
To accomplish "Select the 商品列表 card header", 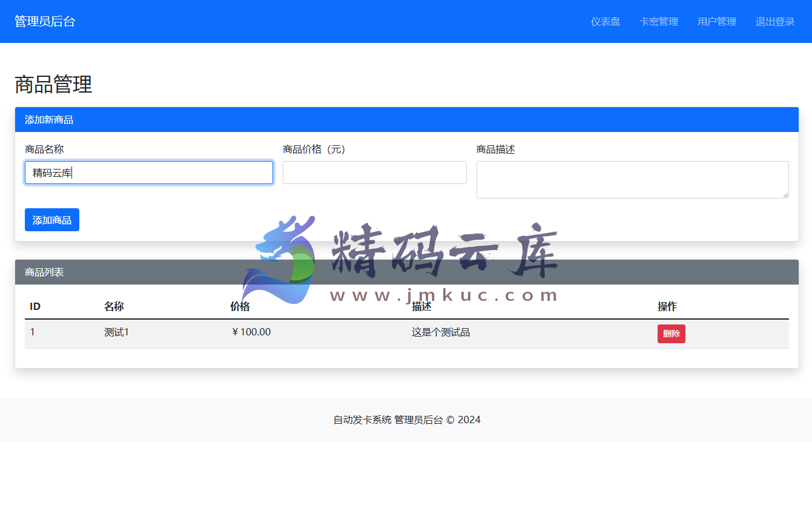I will pyautogui.click(x=407, y=272).
